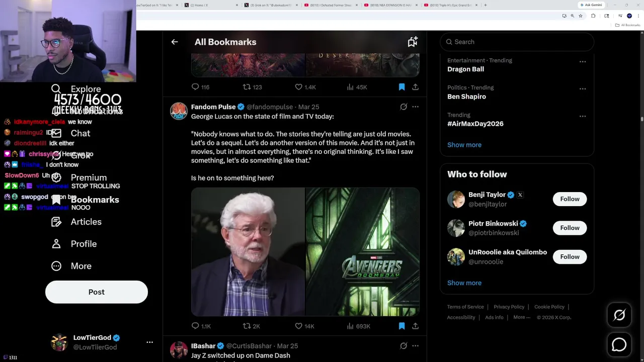Click into the X Search field
The height and width of the screenshot is (362, 644).
pyautogui.click(x=517, y=42)
